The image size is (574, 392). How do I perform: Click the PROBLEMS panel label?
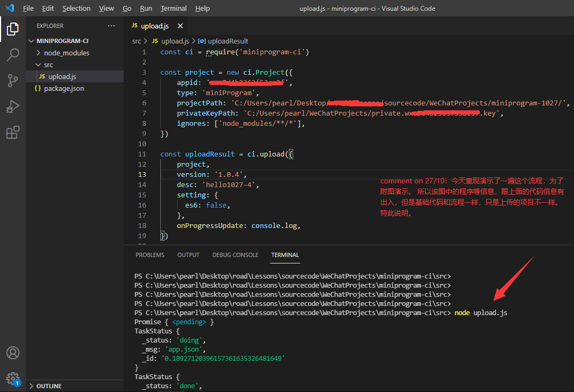click(x=150, y=255)
